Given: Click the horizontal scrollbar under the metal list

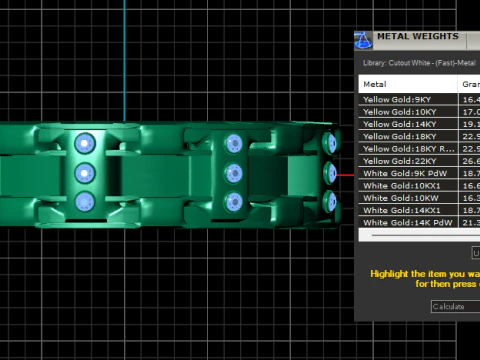Looking at the screenshot, I should tap(419, 235).
